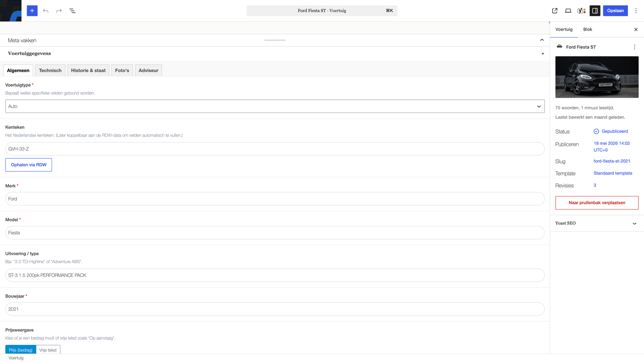Open actions menu for Ford Fiesta ST
This screenshot has width=644, height=362.
click(x=634, y=47)
